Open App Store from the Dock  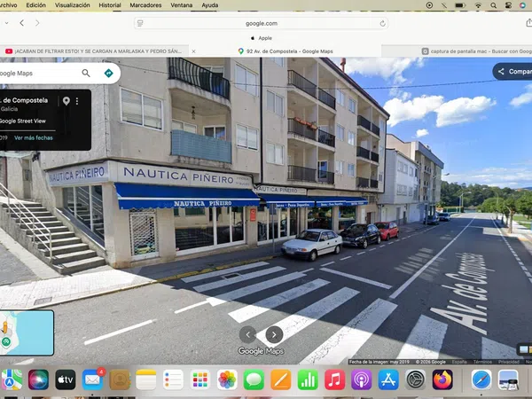tap(388, 379)
